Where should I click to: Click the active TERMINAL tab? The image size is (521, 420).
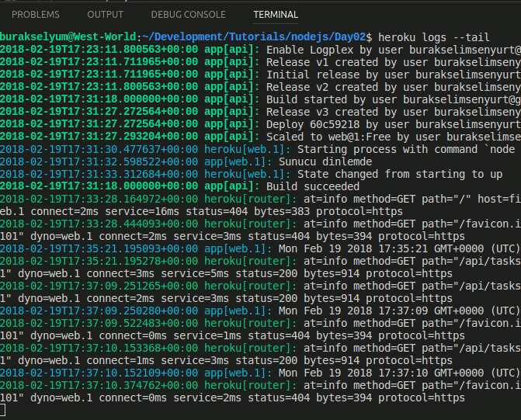coord(275,14)
